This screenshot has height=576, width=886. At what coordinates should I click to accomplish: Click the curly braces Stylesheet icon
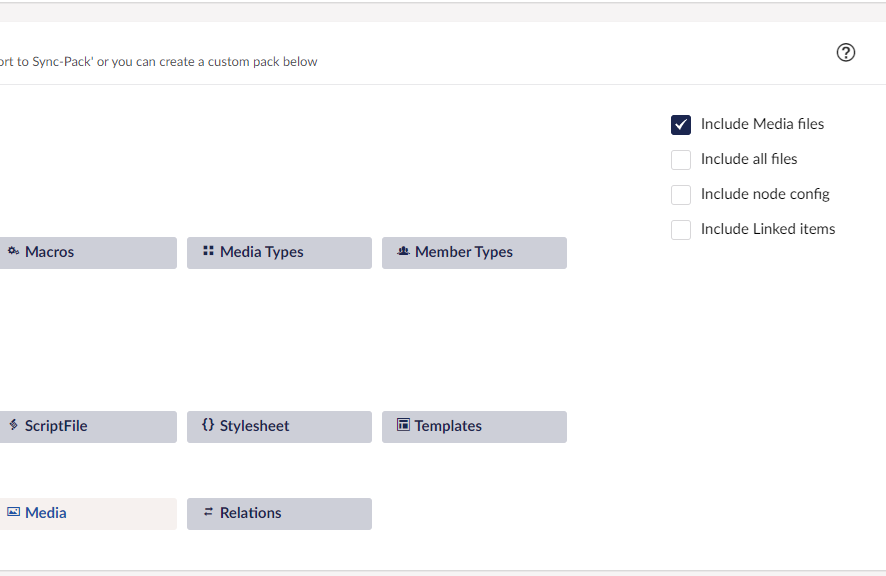coord(208,425)
